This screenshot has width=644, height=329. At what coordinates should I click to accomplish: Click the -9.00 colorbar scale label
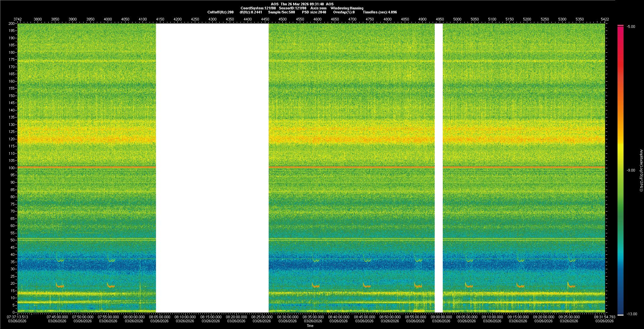[x=631, y=171]
